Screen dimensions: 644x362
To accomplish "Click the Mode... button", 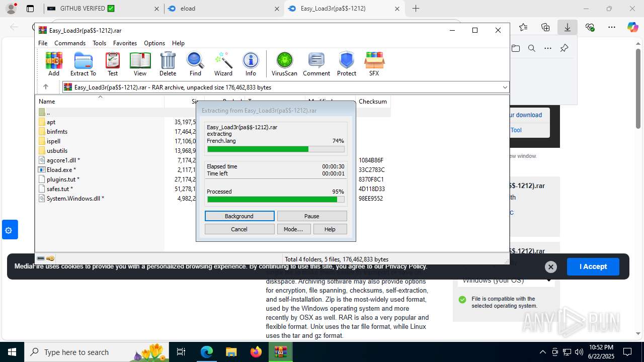I will coord(293,229).
